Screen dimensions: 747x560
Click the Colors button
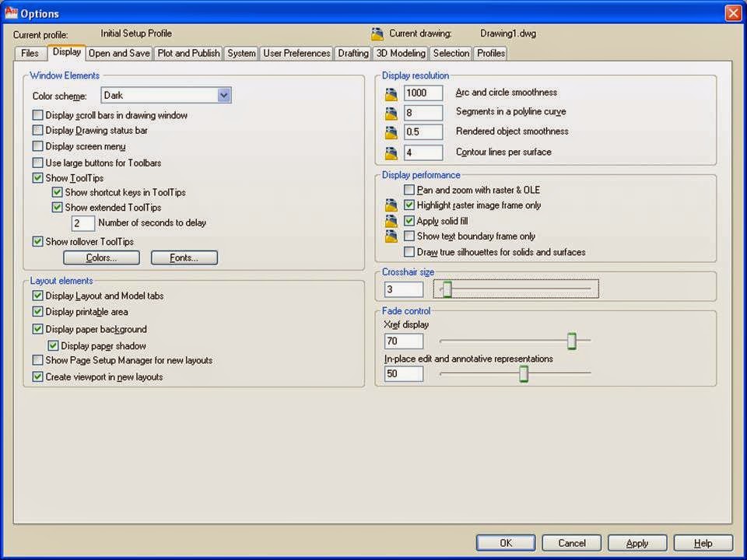pos(101,257)
